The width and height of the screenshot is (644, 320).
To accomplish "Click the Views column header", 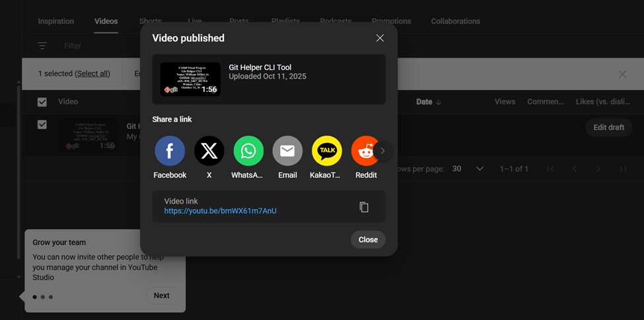I will (x=505, y=102).
